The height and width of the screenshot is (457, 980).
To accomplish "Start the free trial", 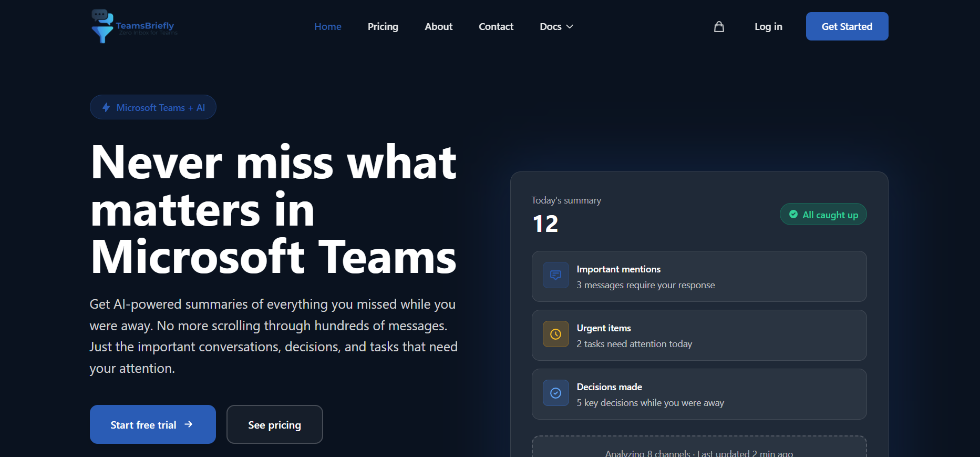I will click(153, 424).
